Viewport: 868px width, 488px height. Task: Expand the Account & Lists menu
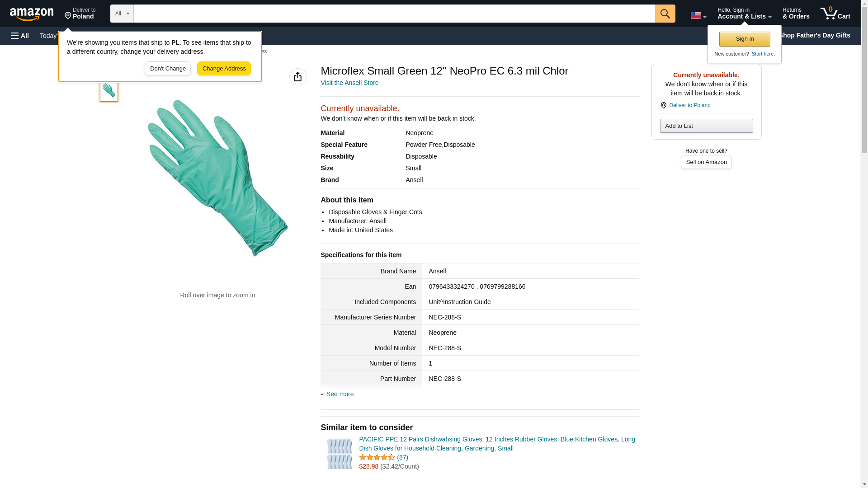point(744,14)
